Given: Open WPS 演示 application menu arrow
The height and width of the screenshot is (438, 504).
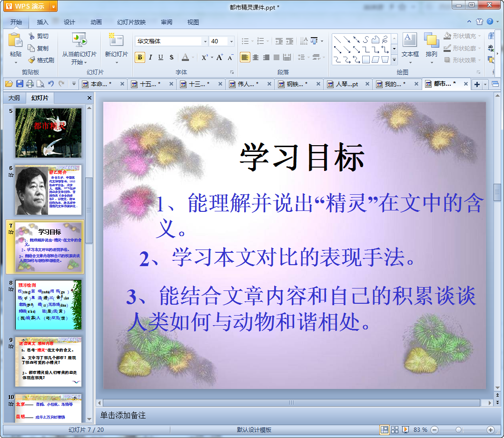Looking at the screenshot, I should click(x=53, y=6).
